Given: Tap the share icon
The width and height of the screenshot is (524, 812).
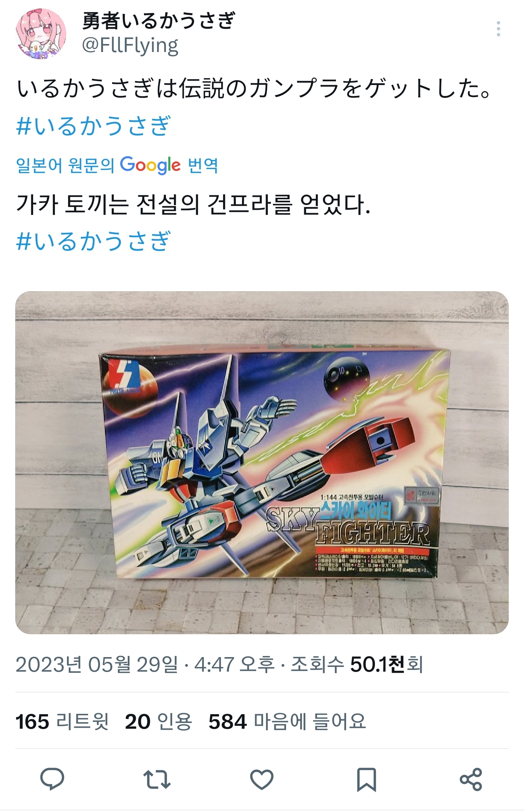Looking at the screenshot, I should tap(471, 779).
